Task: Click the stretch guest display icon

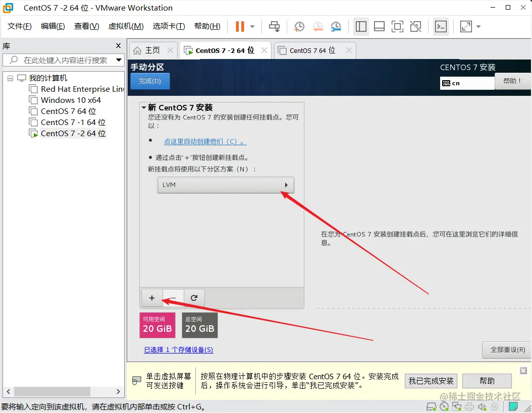Action: [x=466, y=26]
